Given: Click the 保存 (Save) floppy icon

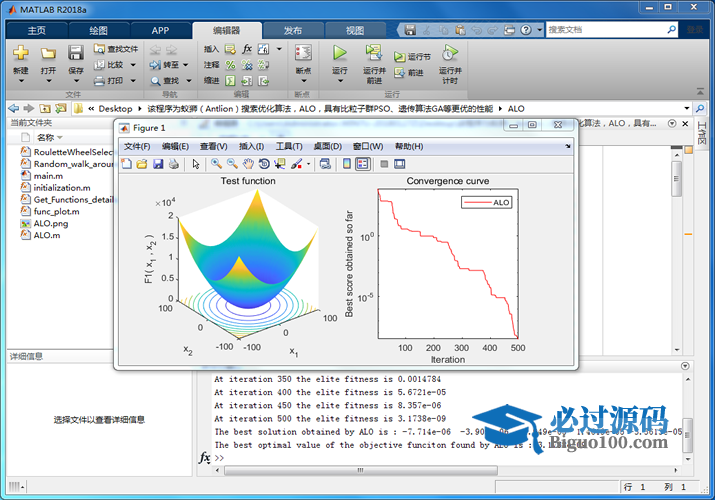Looking at the screenshot, I should [x=76, y=53].
